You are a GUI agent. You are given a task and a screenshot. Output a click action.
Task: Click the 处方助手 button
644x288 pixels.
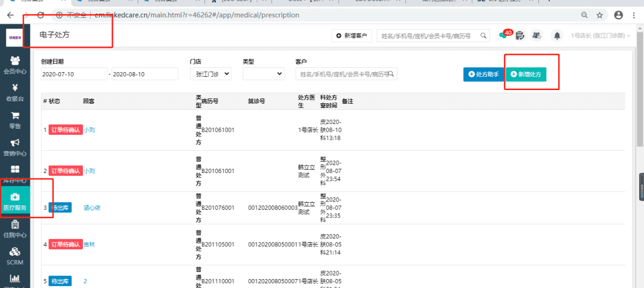pyautogui.click(x=484, y=75)
